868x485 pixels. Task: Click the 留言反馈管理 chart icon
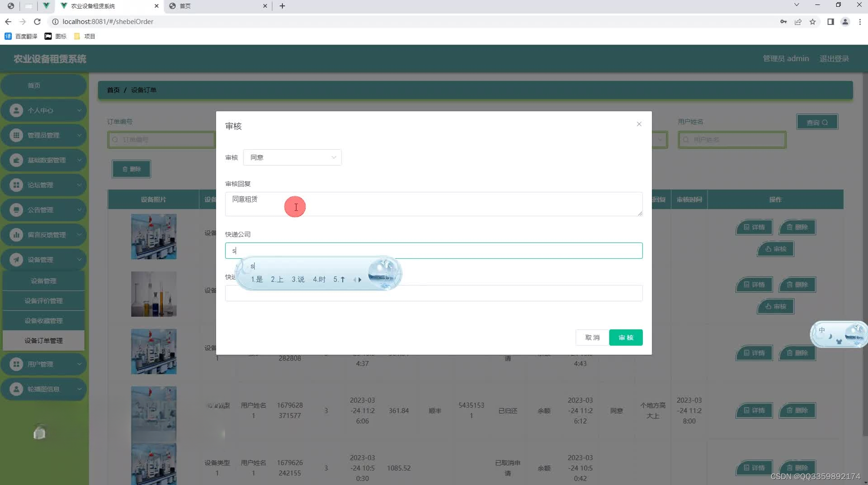coord(16,235)
